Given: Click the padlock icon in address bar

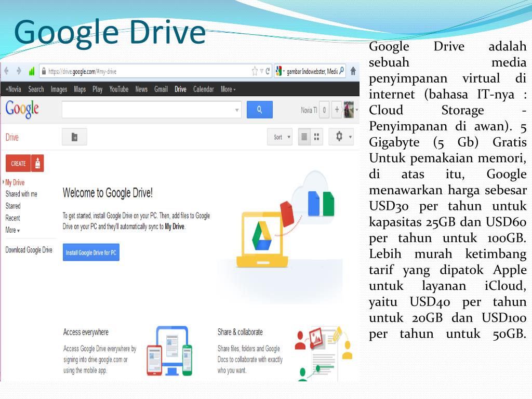Looking at the screenshot, I should point(44,71).
